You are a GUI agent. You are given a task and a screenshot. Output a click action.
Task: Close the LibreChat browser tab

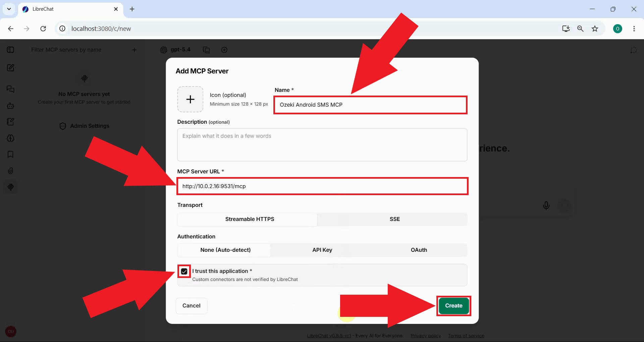pos(116,9)
